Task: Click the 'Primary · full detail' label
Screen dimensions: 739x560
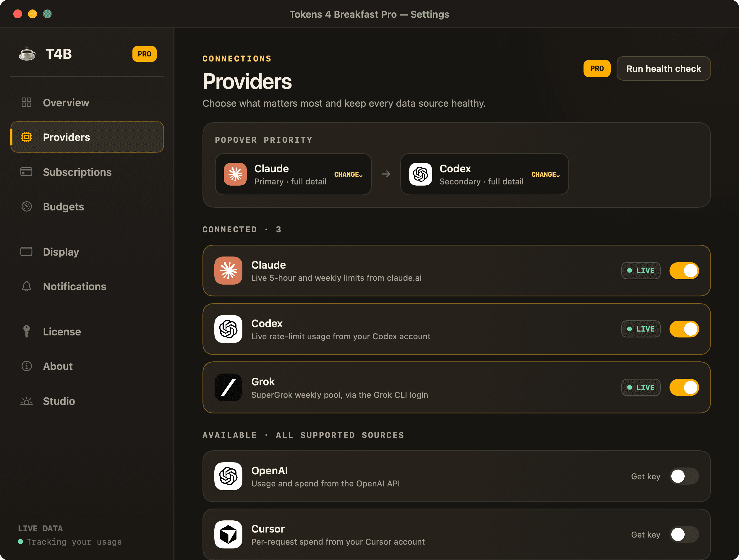Action: 290,181
